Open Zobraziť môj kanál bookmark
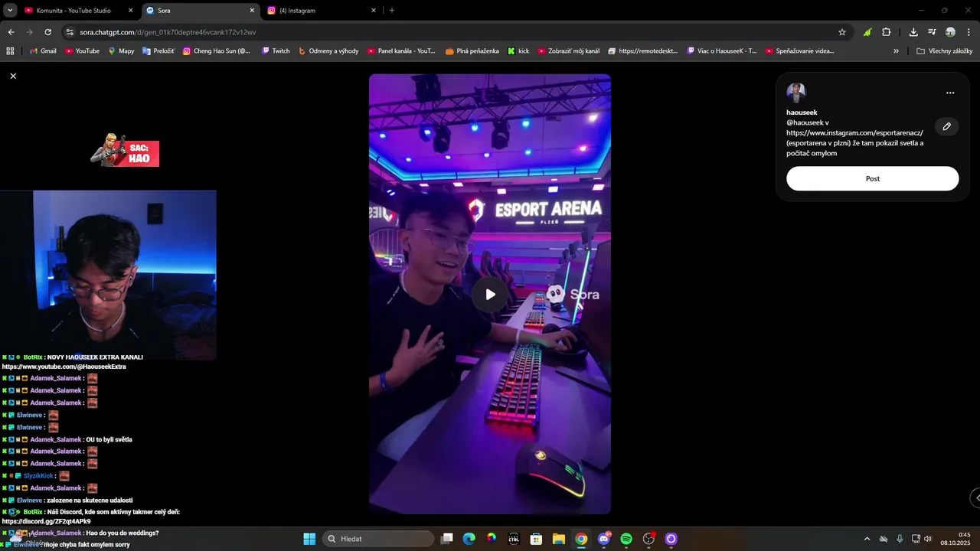Image resolution: width=980 pixels, height=551 pixels. click(x=569, y=51)
